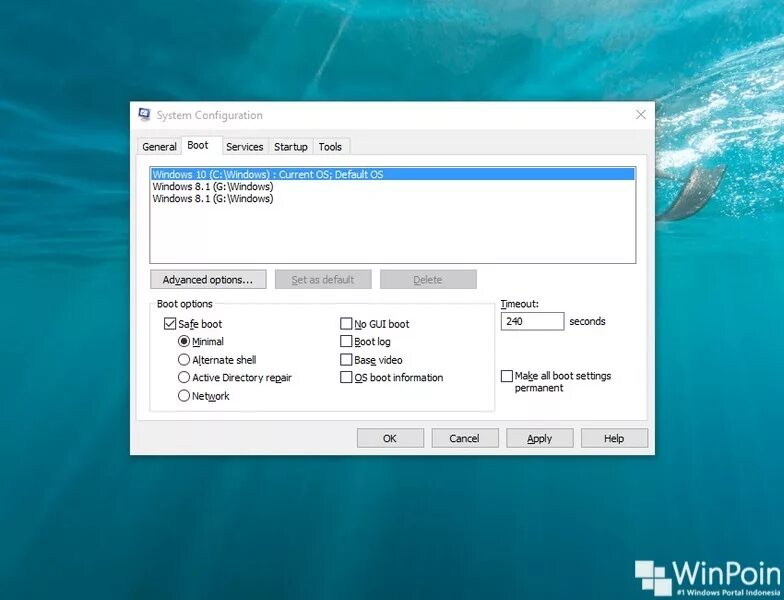Open the Help button
The image size is (784, 600).
click(614, 438)
